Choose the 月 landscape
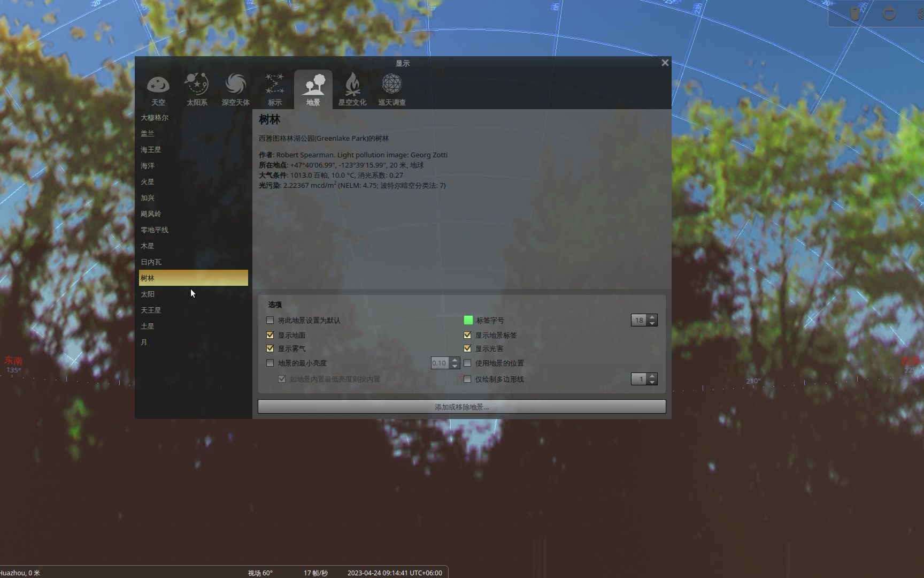 click(x=194, y=343)
